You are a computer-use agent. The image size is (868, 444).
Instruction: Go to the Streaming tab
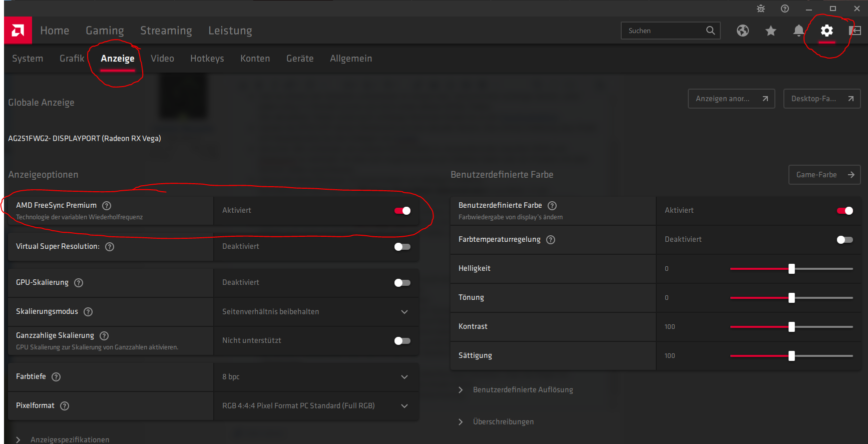166,31
